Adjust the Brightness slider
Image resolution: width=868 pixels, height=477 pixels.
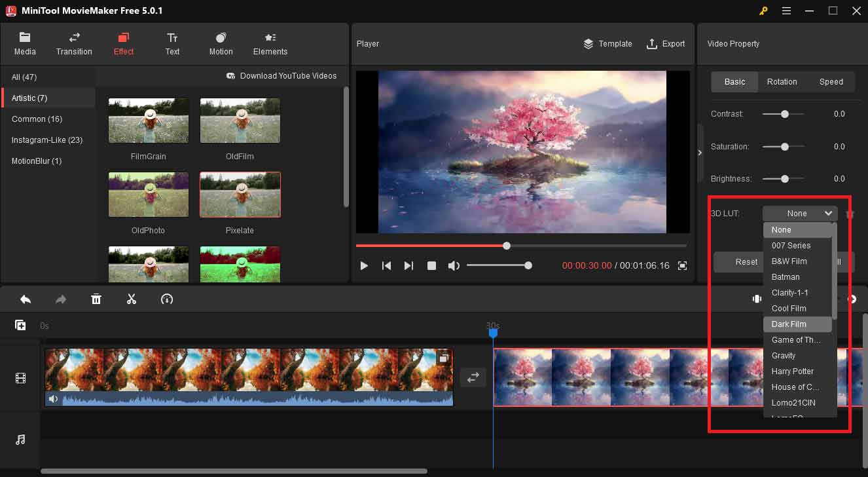[x=784, y=179]
